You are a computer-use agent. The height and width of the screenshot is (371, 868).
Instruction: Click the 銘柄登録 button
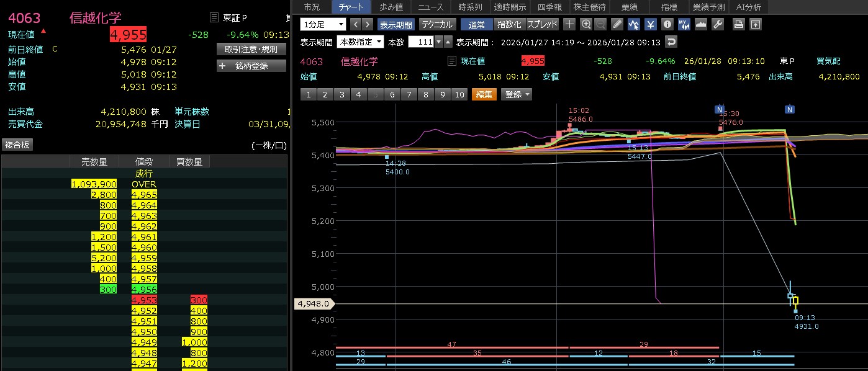pyautogui.click(x=251, y=65)
